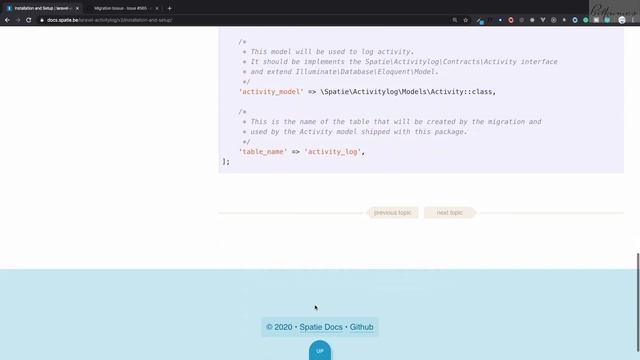This screenshot has height=360, width=640.
Task: Go to the next topic
Action: pos(450,213)
